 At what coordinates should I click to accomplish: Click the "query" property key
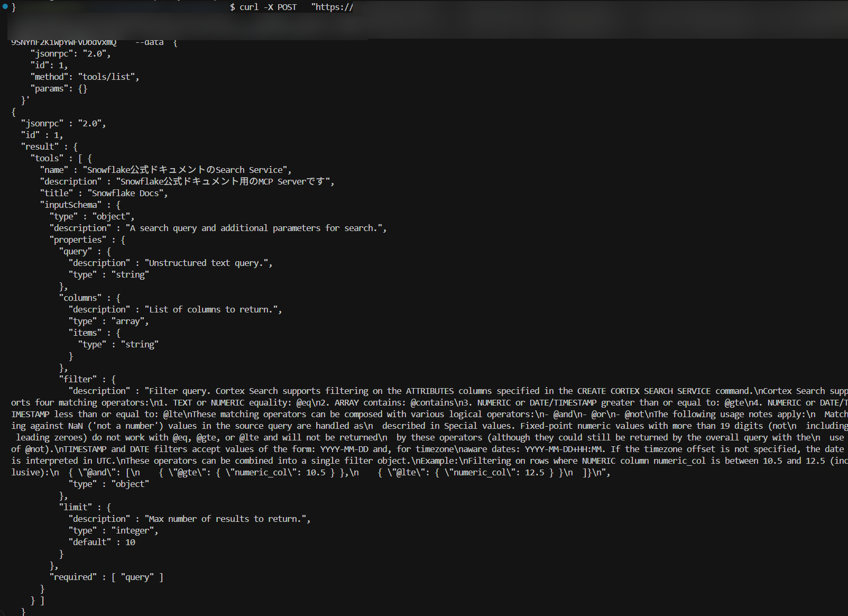(x=76, y=252)
